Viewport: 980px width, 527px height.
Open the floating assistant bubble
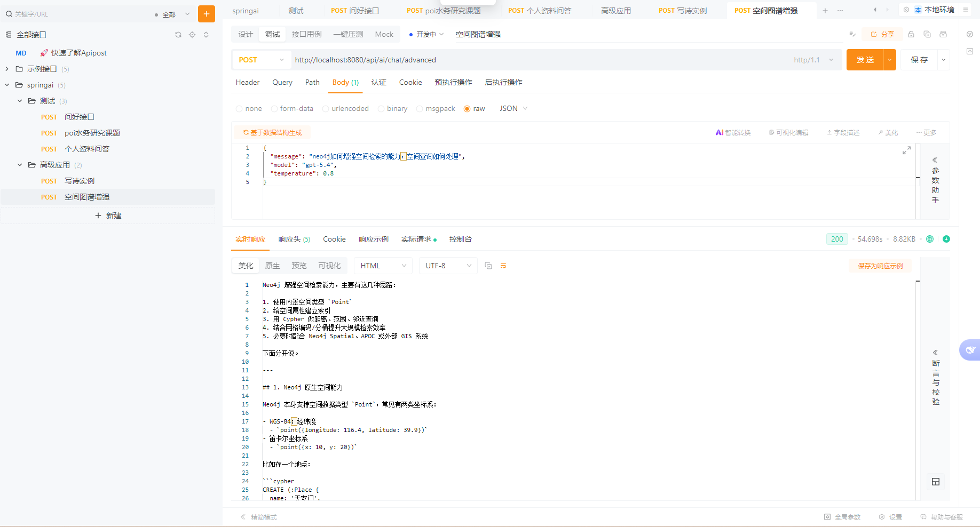tap(970, 350)
